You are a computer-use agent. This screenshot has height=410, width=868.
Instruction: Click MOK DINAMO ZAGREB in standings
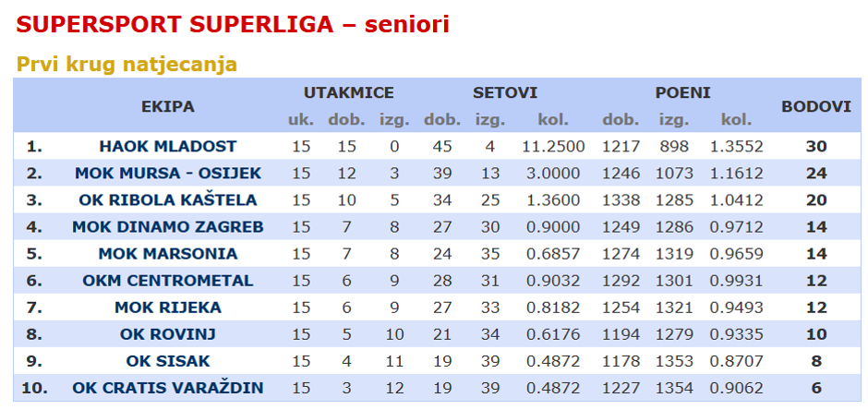[168, 227]
